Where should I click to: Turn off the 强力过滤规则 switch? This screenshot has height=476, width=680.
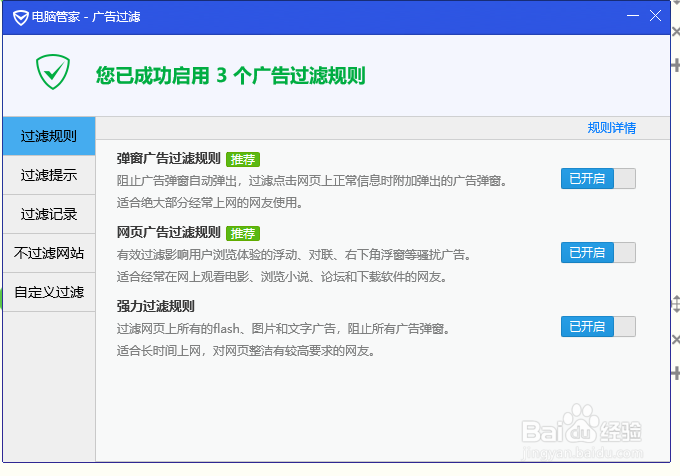(598, 326)
